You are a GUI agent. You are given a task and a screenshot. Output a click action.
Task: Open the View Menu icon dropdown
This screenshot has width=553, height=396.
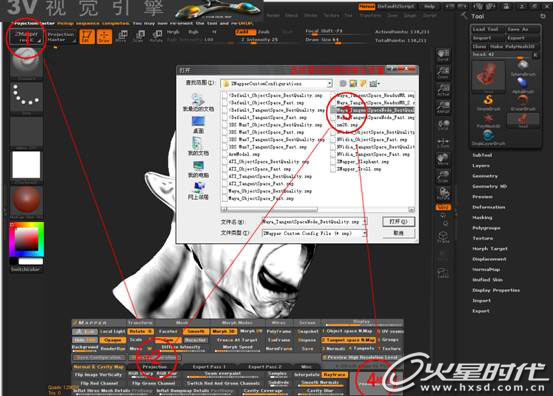click(375, 84)
